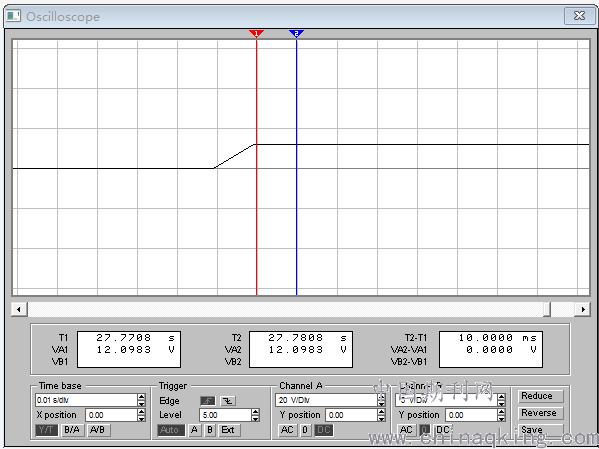
Task: Close the Oscilloscope window
Action: pyautogui.click(x=580, y=16)
